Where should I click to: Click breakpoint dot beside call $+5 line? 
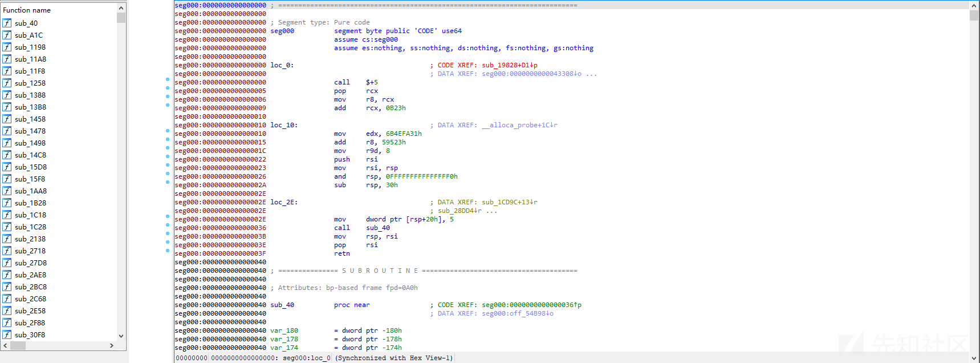pyautogui.click(x=168, y=79)
